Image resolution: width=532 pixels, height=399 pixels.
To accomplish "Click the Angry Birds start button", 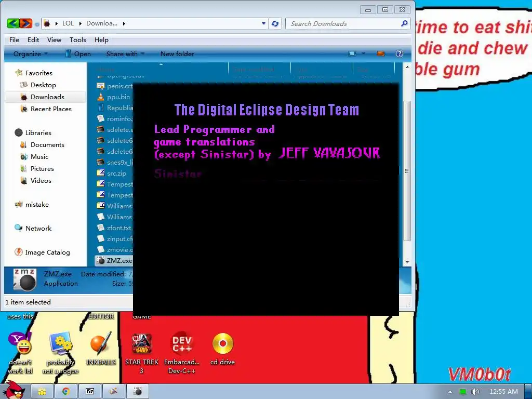I will click(14, 390).
